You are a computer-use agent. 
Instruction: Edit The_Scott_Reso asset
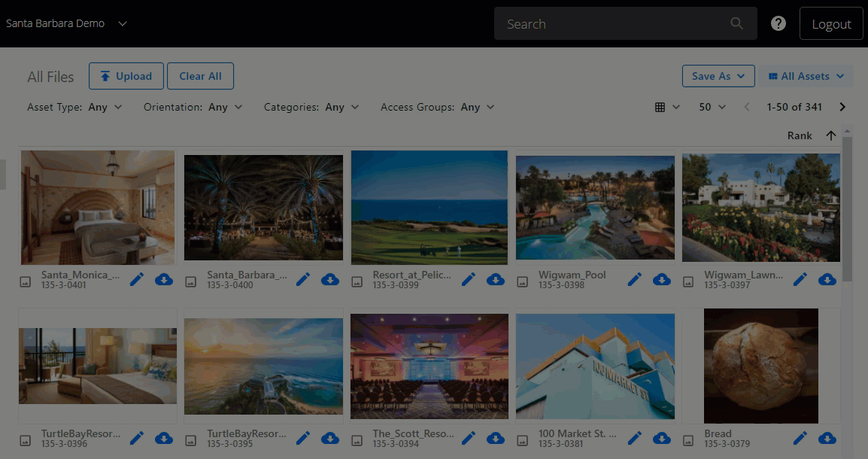coord(469,439)
